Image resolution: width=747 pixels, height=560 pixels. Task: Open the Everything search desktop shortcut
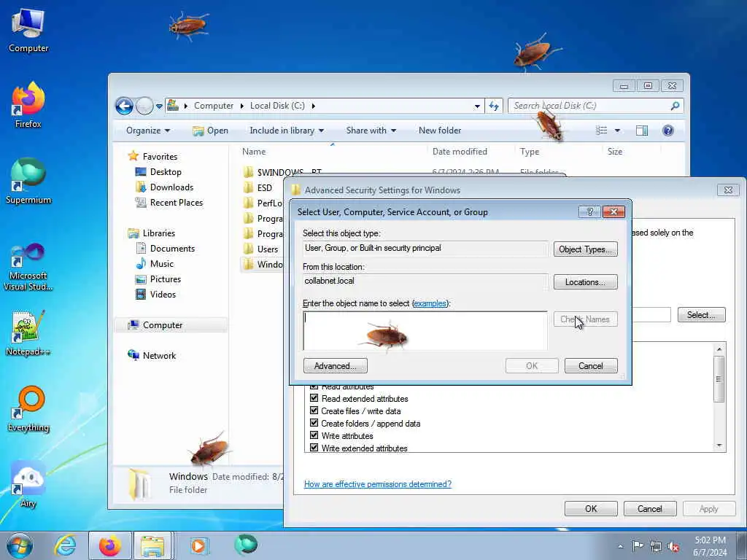(x=28, y=409)
